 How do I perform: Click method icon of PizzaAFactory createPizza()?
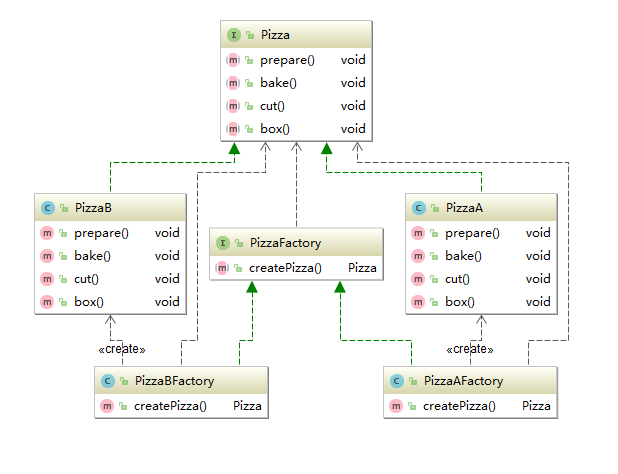point(396,406)
